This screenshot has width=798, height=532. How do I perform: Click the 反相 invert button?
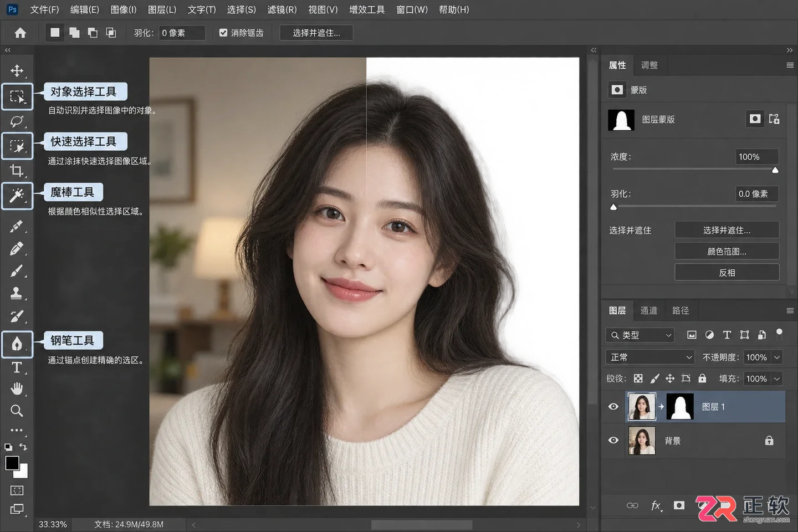click(x=727, y=273)
